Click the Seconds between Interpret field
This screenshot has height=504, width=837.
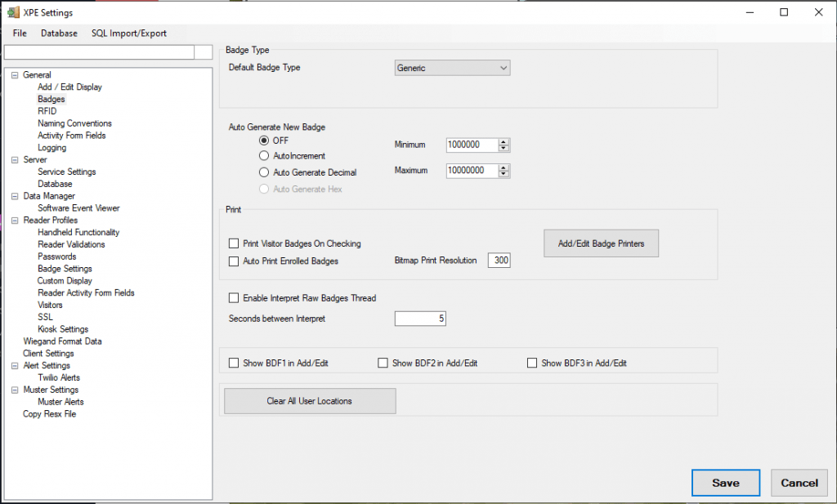click(x=420, y=319)
